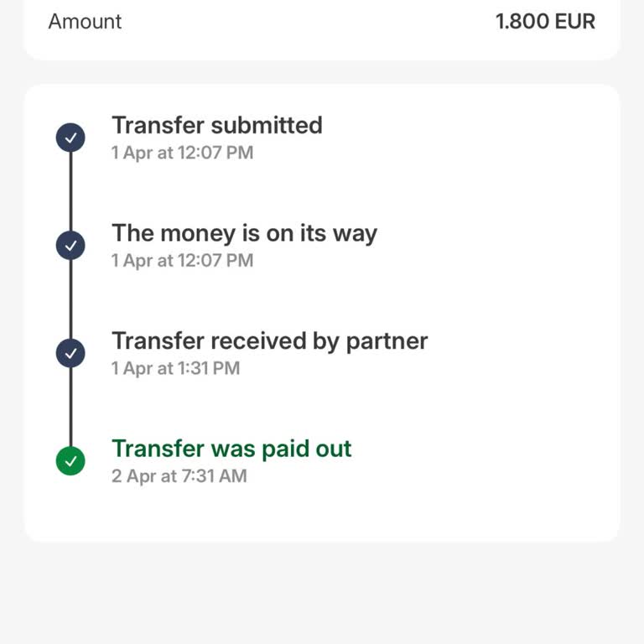Tap the green paid out checkmark icon
The width and height of the screenshot is (644, 644).
tap(70, 460)
